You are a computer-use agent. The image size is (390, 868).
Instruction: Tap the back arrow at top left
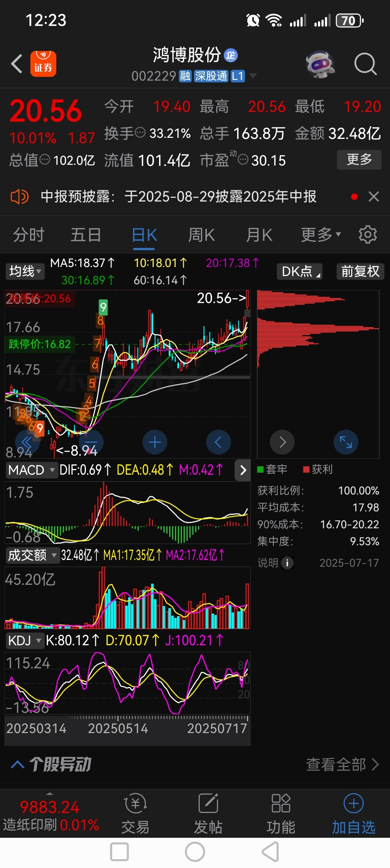[17, 64]
